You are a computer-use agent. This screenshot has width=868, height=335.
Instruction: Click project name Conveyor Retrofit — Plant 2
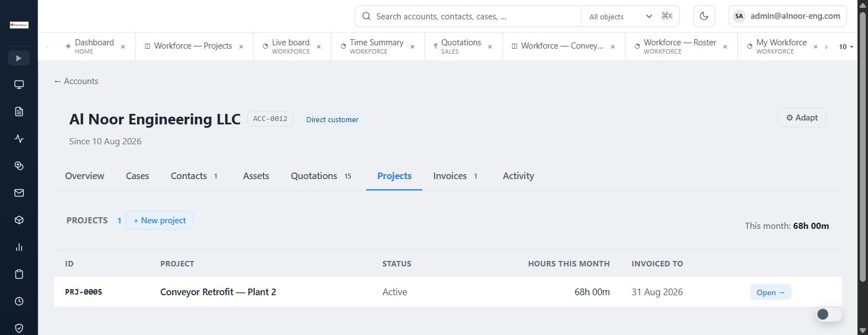point(218,292)
